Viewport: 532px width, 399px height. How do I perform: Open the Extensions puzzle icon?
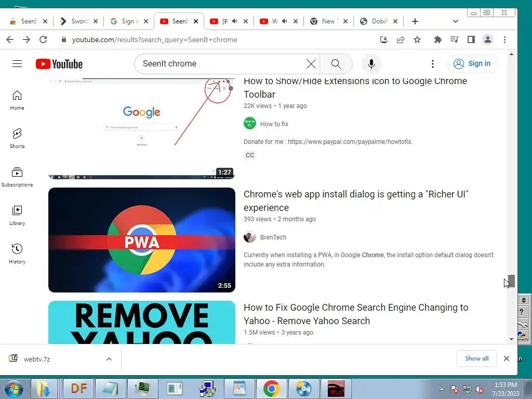[437, 39]
